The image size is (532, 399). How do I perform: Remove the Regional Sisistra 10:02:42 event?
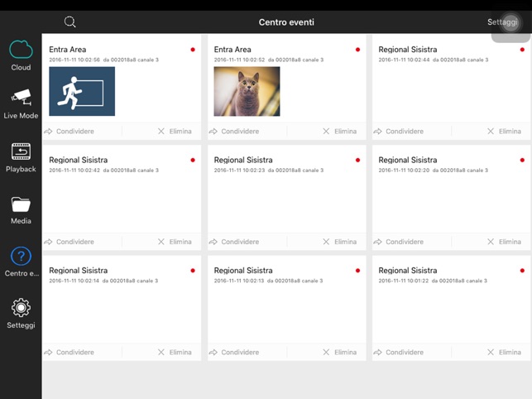tap(175, 242)
